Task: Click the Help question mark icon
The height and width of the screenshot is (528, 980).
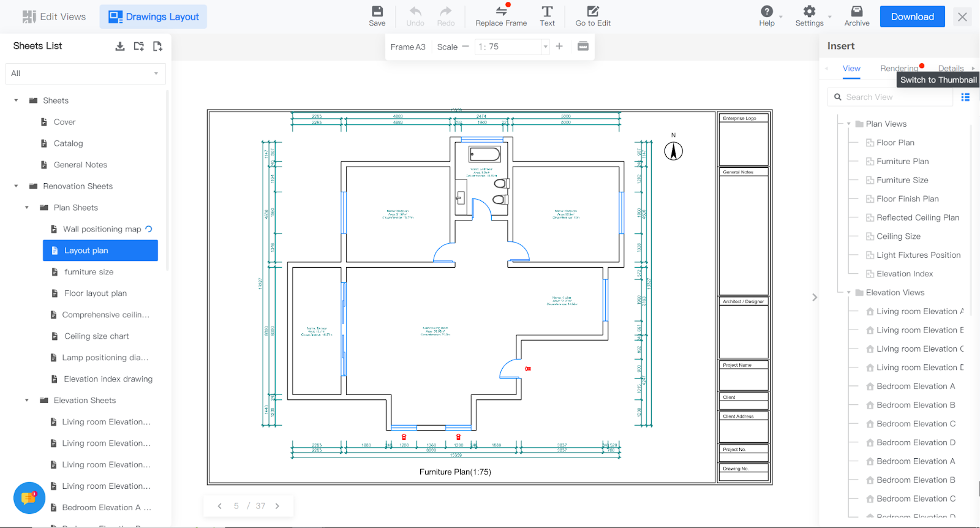Action: (x=766, y=12)
